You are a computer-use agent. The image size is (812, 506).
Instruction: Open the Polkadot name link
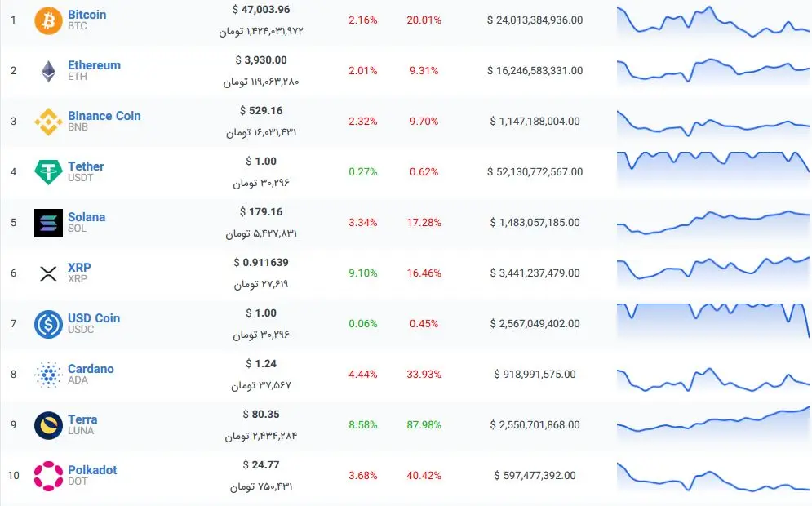(92, 470)
